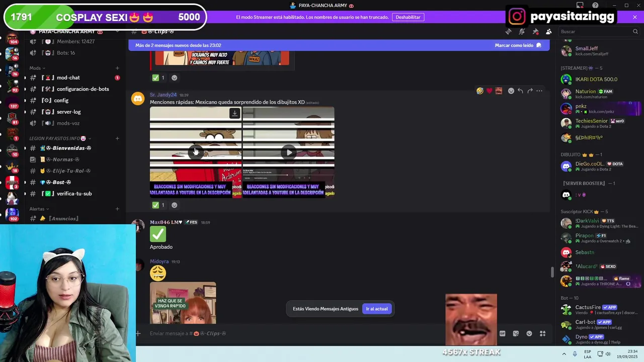The width and height of the screenshot is (644, 362).
Task: Download the first video attachment
Action: (234, 113)
